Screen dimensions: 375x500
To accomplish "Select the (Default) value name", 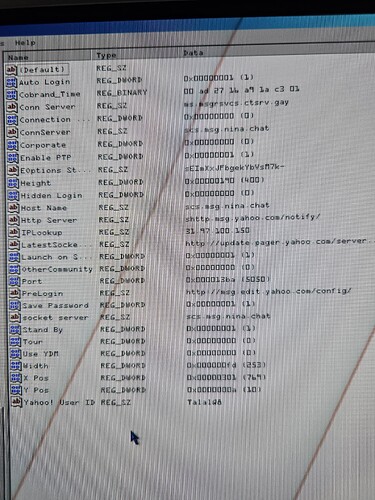I will (x=43, y=70).
